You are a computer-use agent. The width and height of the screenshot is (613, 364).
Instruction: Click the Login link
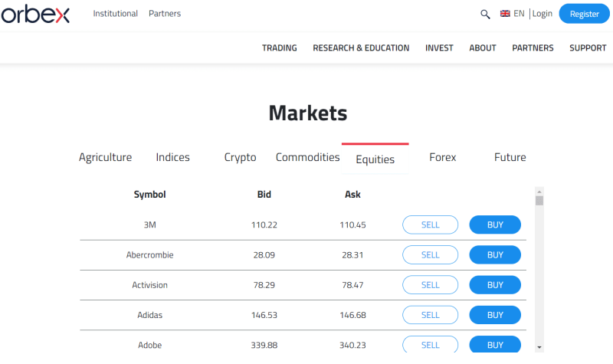[x=542, y=14]
